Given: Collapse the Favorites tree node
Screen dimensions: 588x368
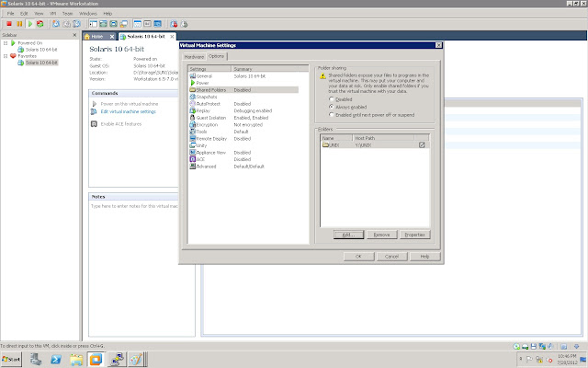Looking at the screenshot, I should (6, 56).
